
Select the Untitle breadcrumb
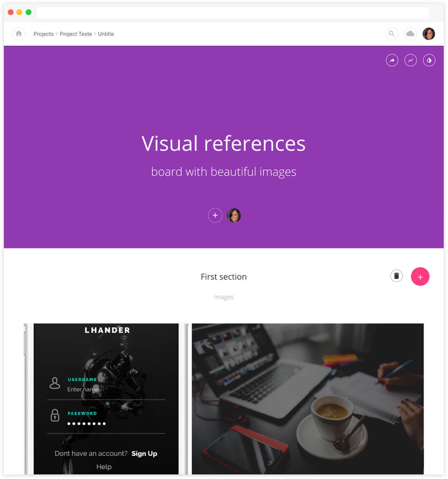tap(106, 34)
